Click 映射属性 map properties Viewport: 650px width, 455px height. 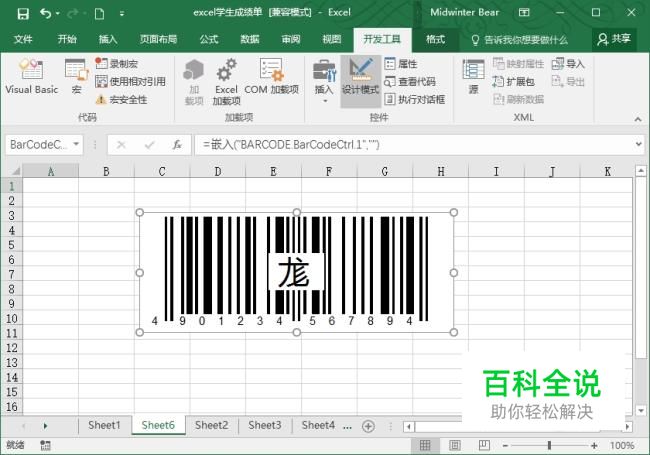pos(518,63)
